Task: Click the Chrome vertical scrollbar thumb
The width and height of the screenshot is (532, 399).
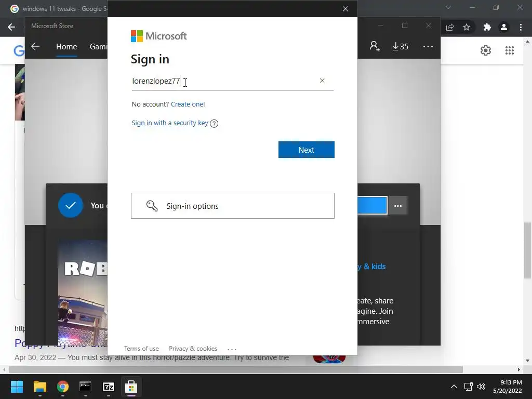Action: [528, 250]
